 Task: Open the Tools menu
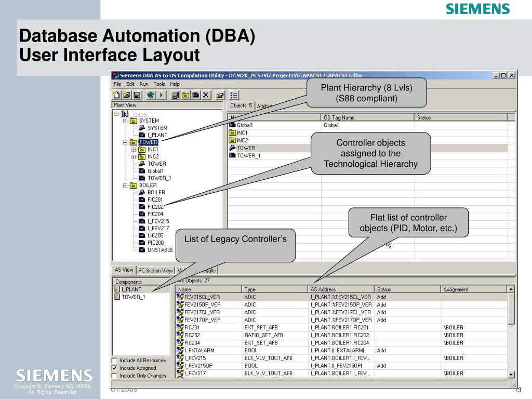(x=159, y=84)
